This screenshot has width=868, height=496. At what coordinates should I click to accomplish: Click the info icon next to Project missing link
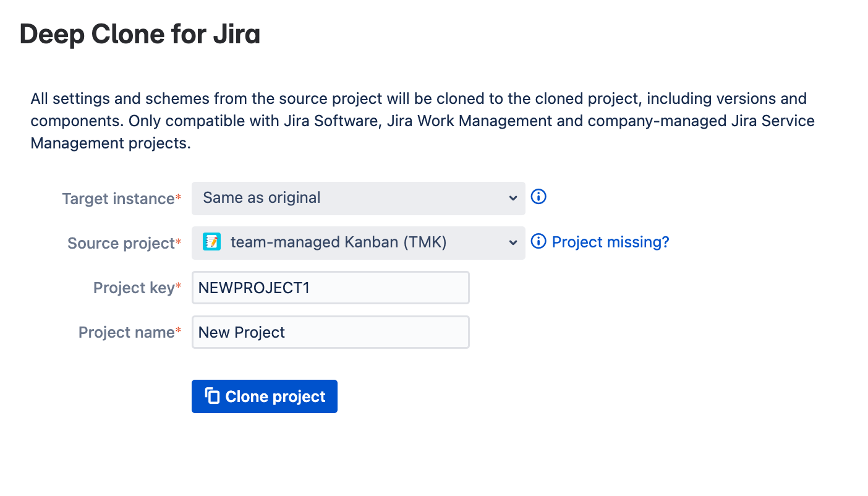(x=537, y=242)
